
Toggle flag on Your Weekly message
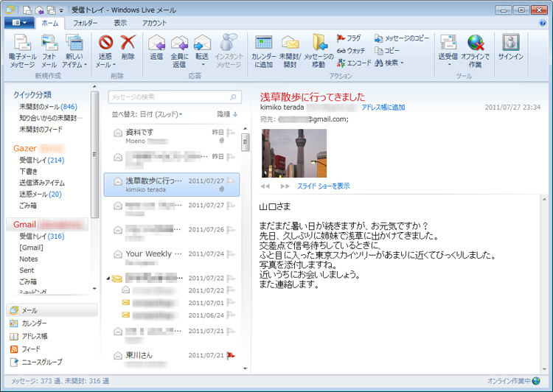[231, 253]
